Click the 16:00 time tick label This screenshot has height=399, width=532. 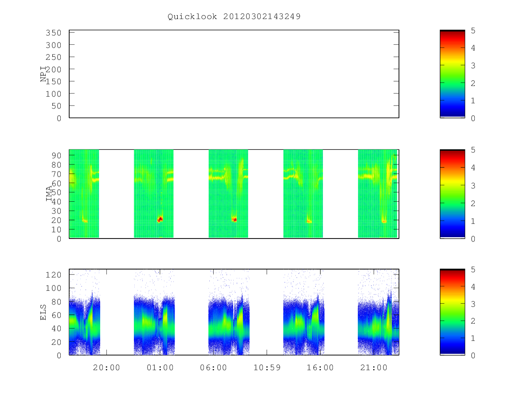(320, 368)
